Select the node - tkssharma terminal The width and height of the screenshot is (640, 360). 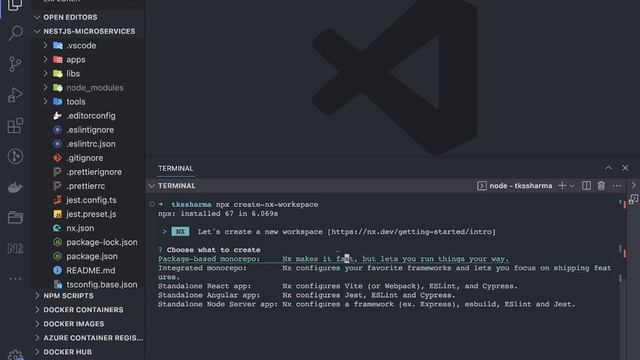tap(514, 186)
